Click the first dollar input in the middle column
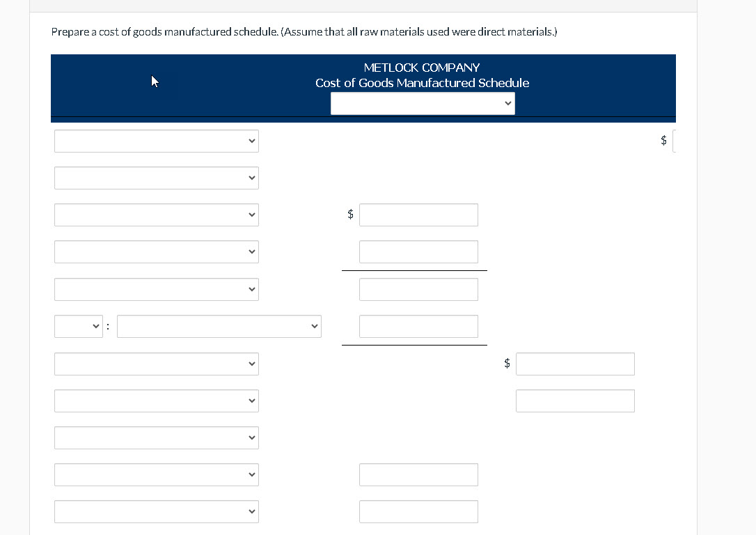The image size is (756, 535). click(418, 215)
